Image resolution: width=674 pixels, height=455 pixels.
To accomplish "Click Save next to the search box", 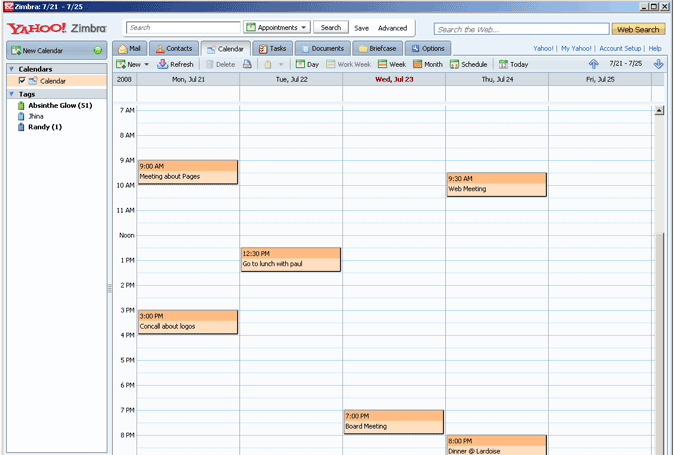I will pyautogui.click(x=362, y=28).
